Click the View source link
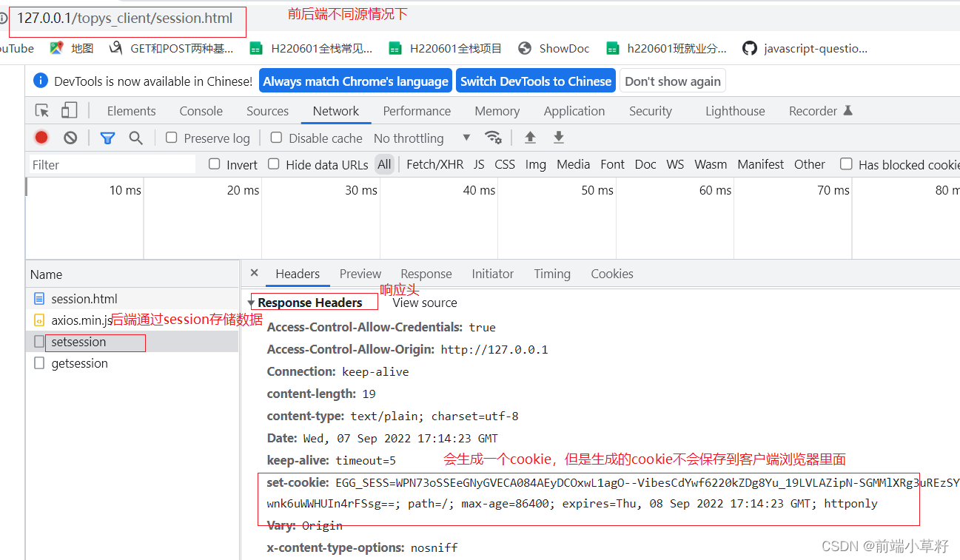960x560 pixels. coord(425,303)
